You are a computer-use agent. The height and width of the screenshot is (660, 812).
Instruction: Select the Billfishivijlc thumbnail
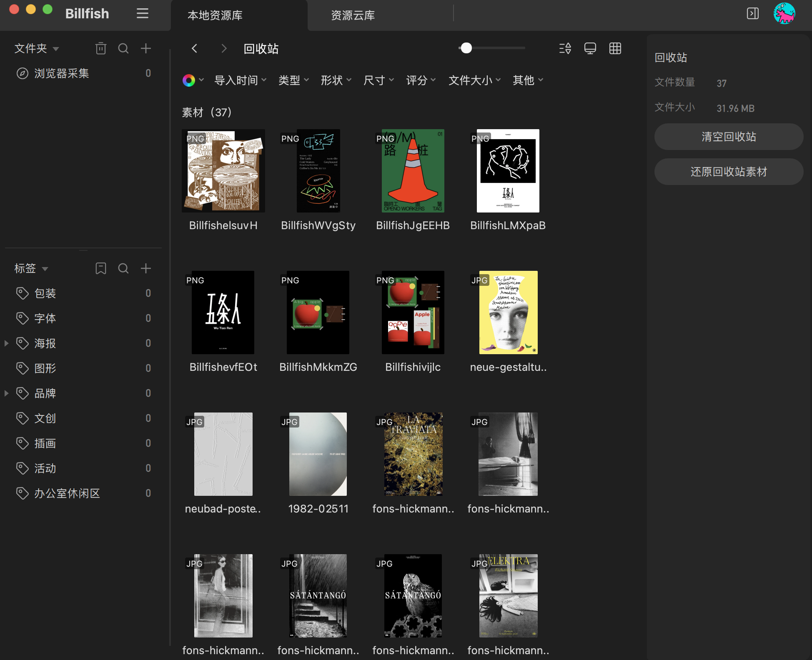(413, 312)
